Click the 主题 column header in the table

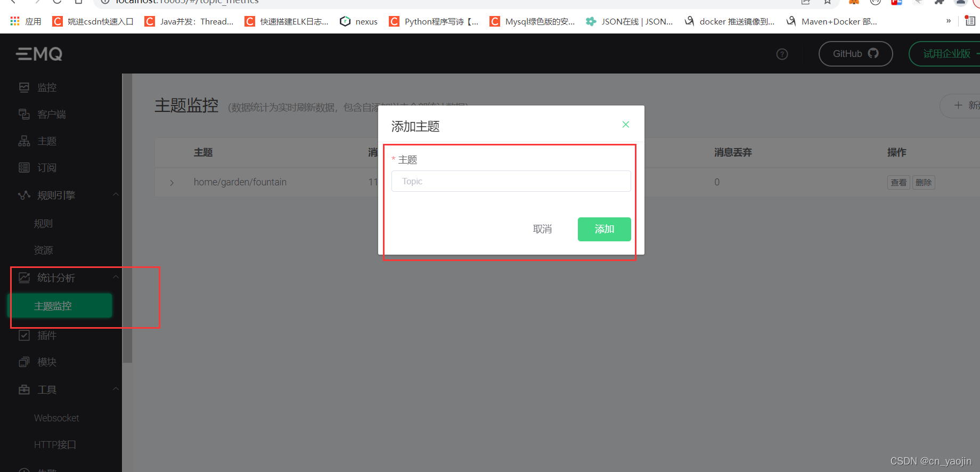[203, 152]
